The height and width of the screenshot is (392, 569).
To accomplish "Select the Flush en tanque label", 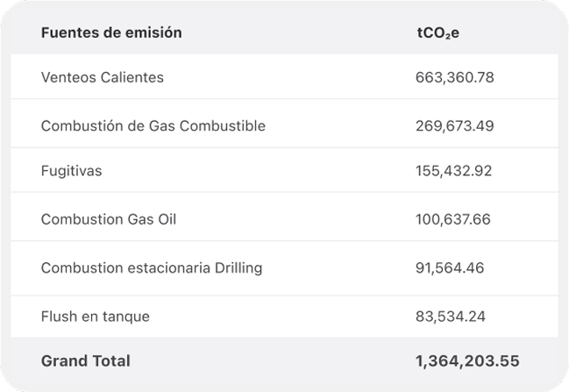I will coord(96,316).
